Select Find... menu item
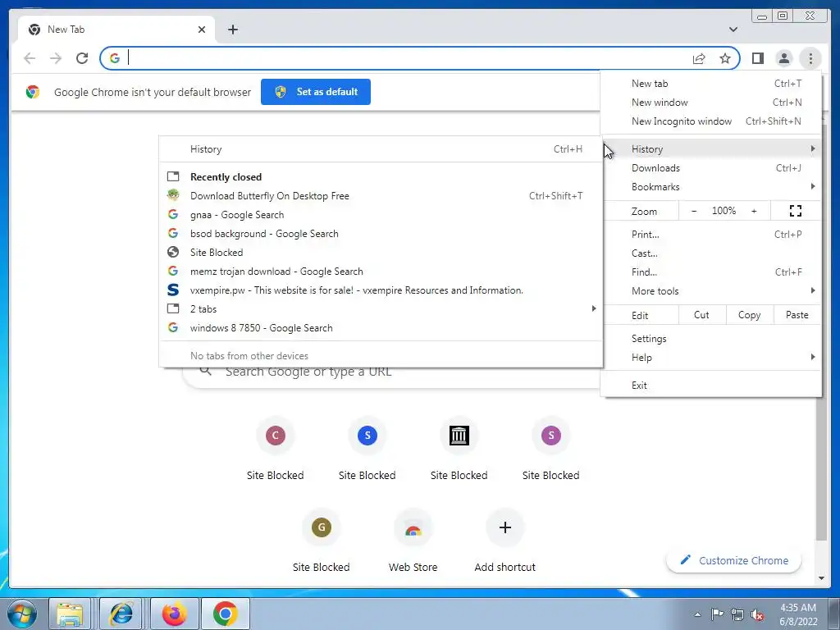Screen dimensions: 840x630 (x=710, y=272)
